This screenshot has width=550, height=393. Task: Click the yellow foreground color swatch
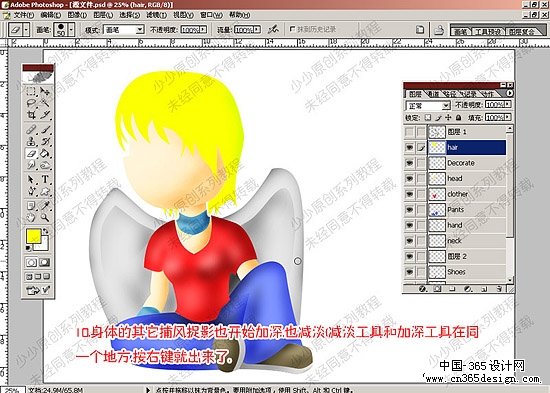[x=33, y=236]
